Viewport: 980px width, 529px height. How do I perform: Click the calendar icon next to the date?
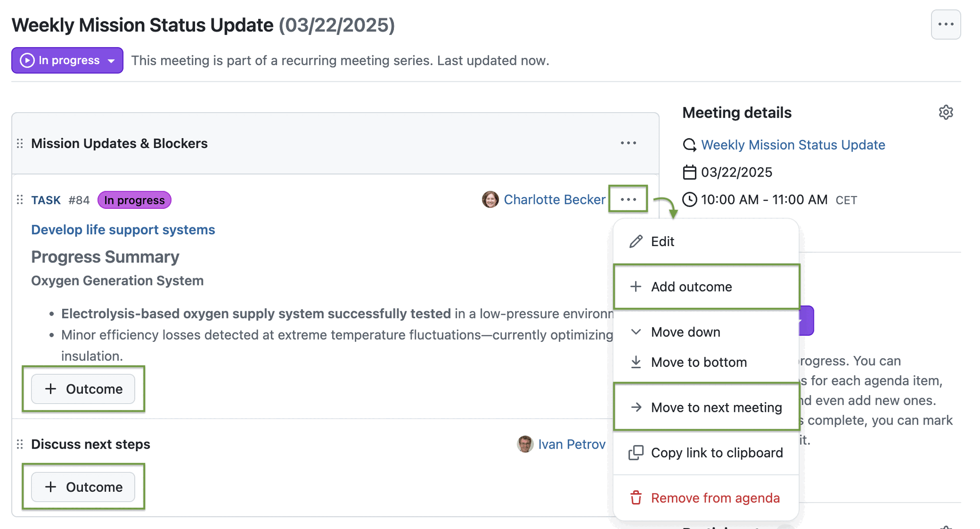click(689, 172)
